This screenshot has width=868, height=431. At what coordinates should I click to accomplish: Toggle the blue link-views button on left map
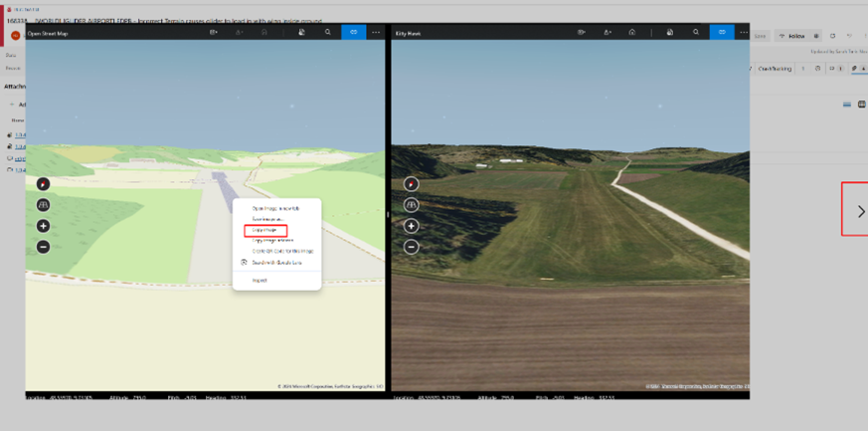pyautogui.click(x=354, y=33)
